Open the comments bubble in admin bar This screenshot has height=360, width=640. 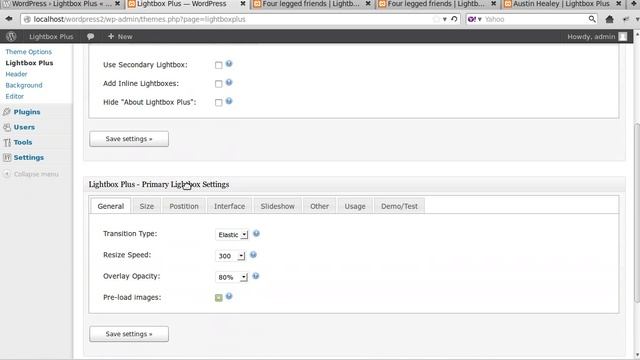90,36
